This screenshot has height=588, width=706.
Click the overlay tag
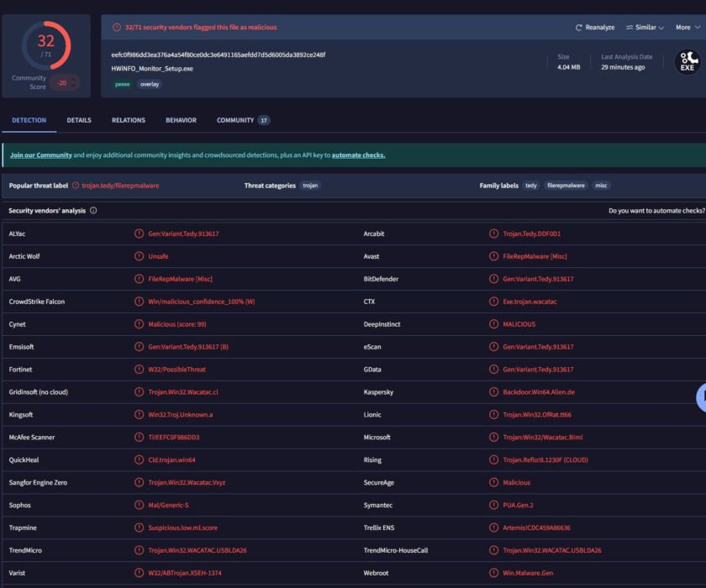tap(150, 84)
